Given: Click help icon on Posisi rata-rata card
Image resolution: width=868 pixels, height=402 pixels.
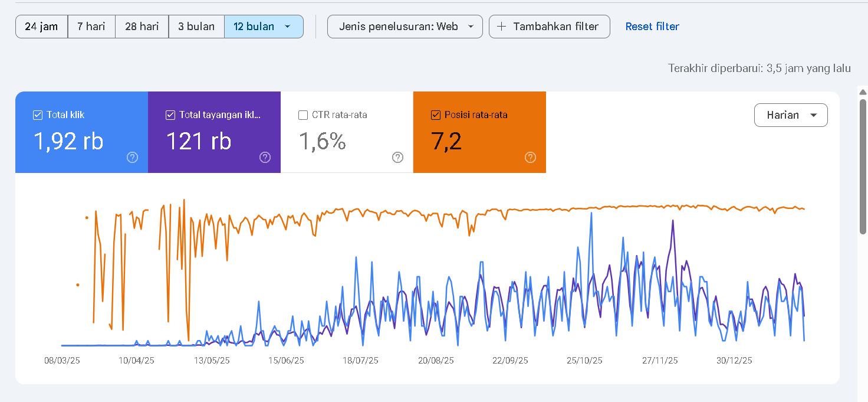Looking at the screenshot, I should click(531, 157).
